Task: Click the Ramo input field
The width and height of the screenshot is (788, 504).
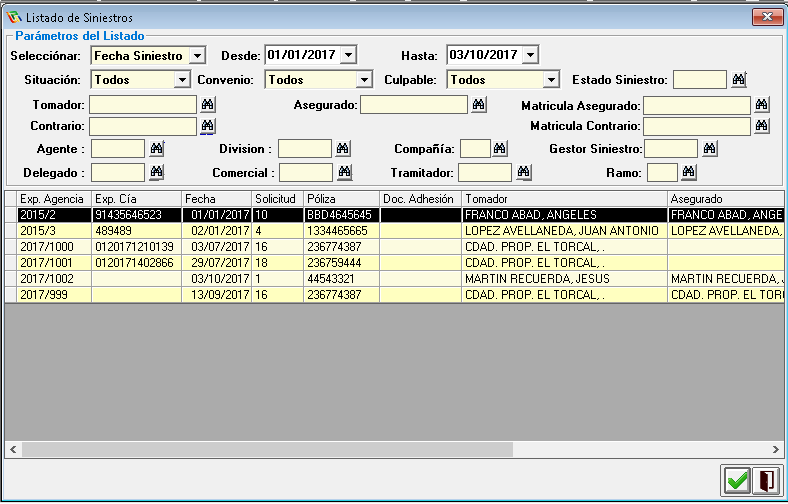Action: click(662, 172)
